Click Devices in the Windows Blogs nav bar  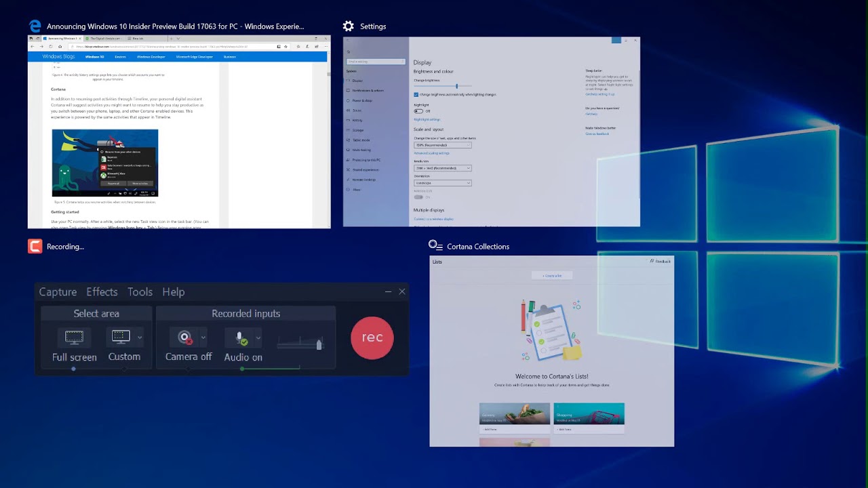[120, 57]
